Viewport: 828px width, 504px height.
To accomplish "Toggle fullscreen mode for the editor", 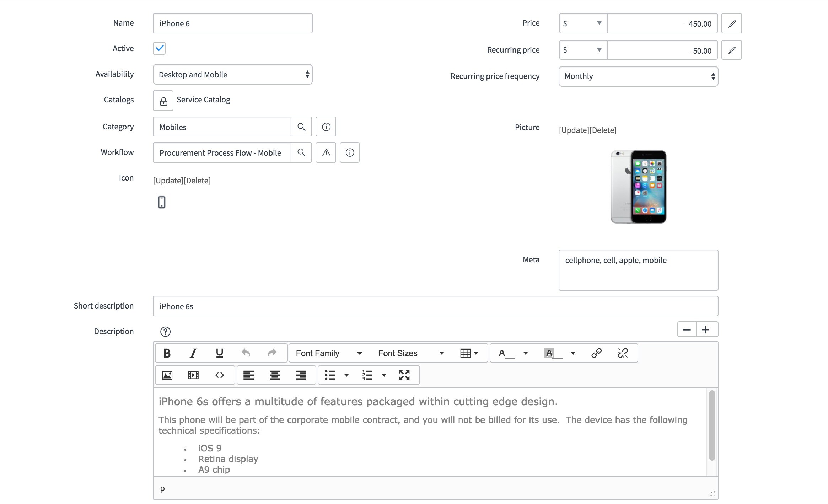I will [x=404, y=375].
